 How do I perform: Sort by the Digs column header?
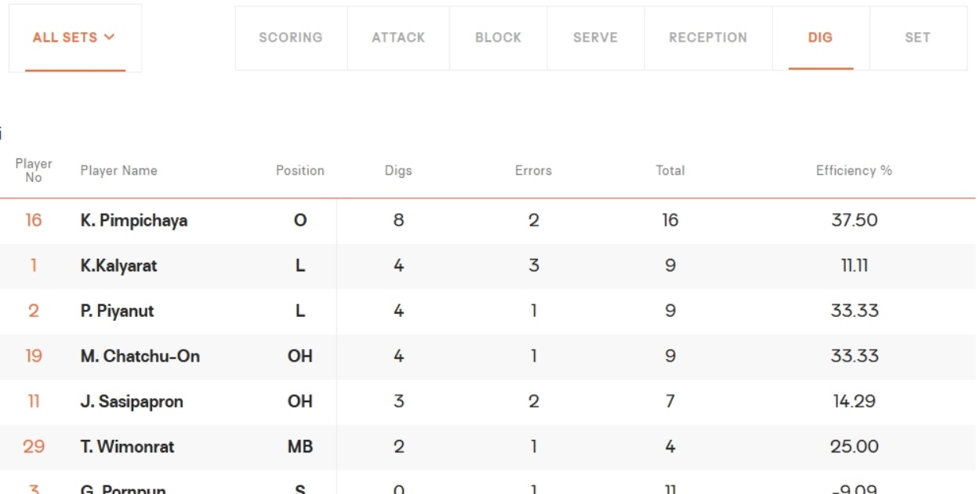click(x=398, y=170)
